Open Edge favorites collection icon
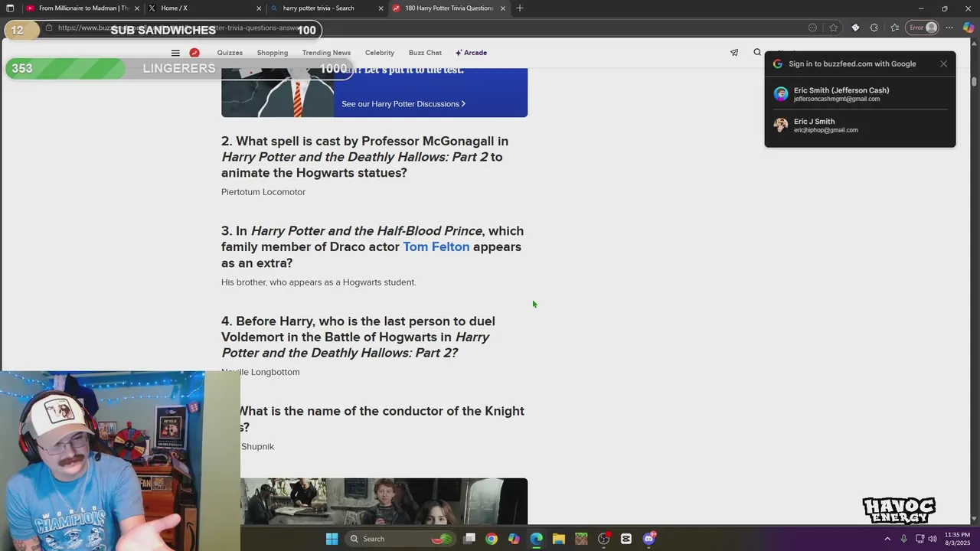Viewport: 980px width, 551px height. tap(894, 28)
